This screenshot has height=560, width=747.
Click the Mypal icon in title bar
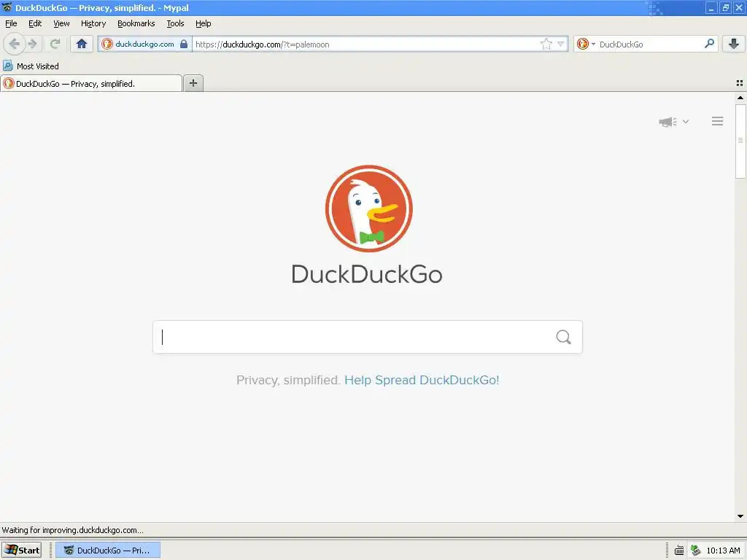(x=7, y=7)
